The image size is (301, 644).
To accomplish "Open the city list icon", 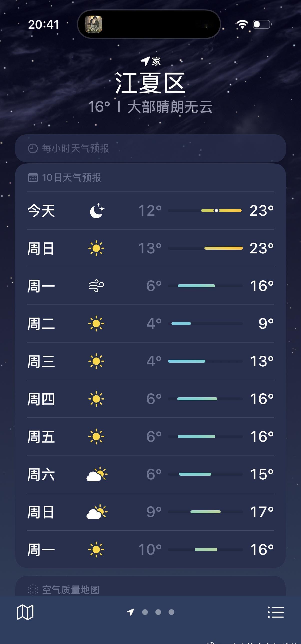I will point(276,612).
